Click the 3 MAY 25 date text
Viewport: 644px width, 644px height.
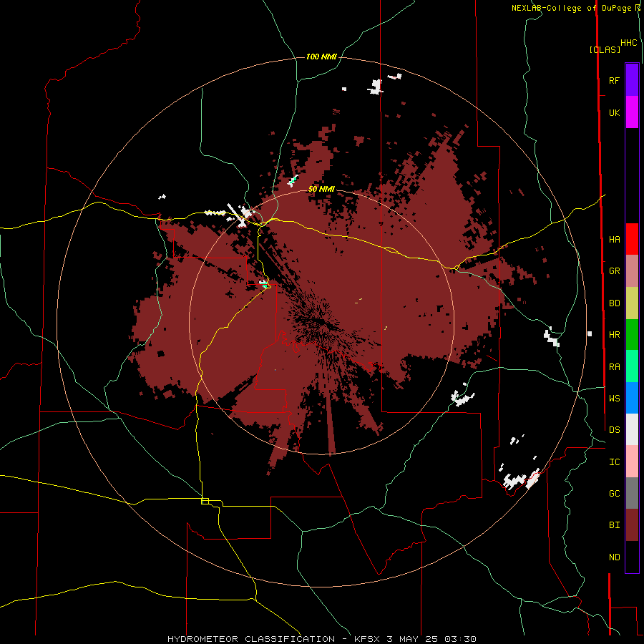[x=414, y=639]
